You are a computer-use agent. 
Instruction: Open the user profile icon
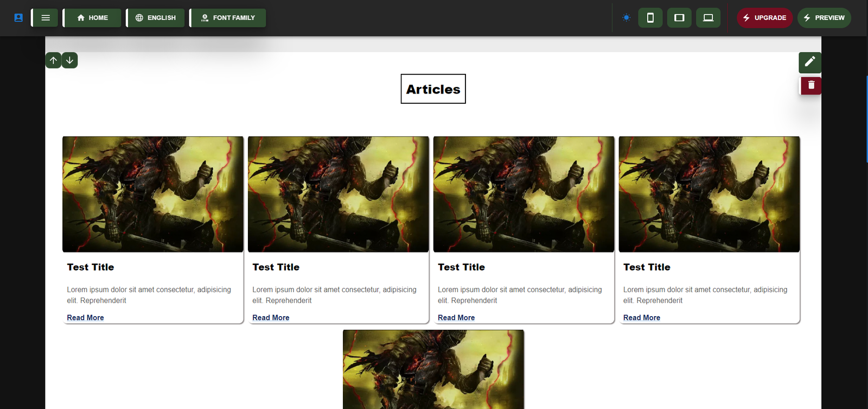point(18,17)
